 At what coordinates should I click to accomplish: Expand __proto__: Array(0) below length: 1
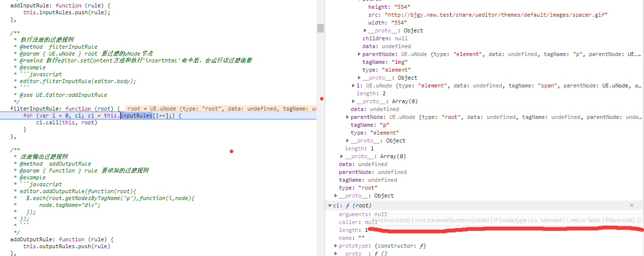pos(342,156)
